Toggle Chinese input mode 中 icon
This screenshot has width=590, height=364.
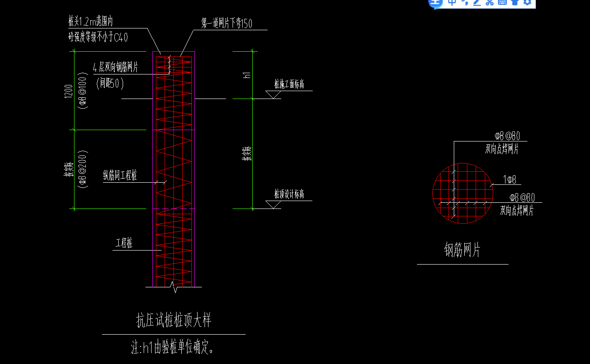click(x=452, y=2)
